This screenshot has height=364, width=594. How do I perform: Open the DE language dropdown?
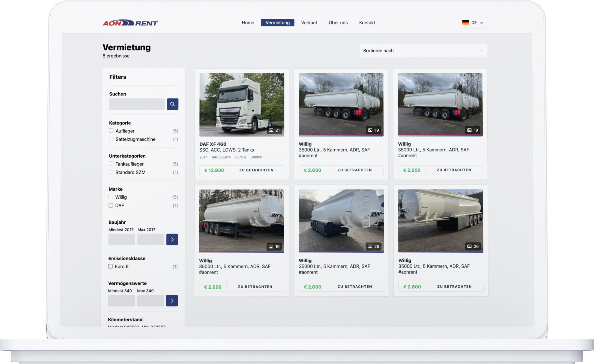tap(473, 23)
